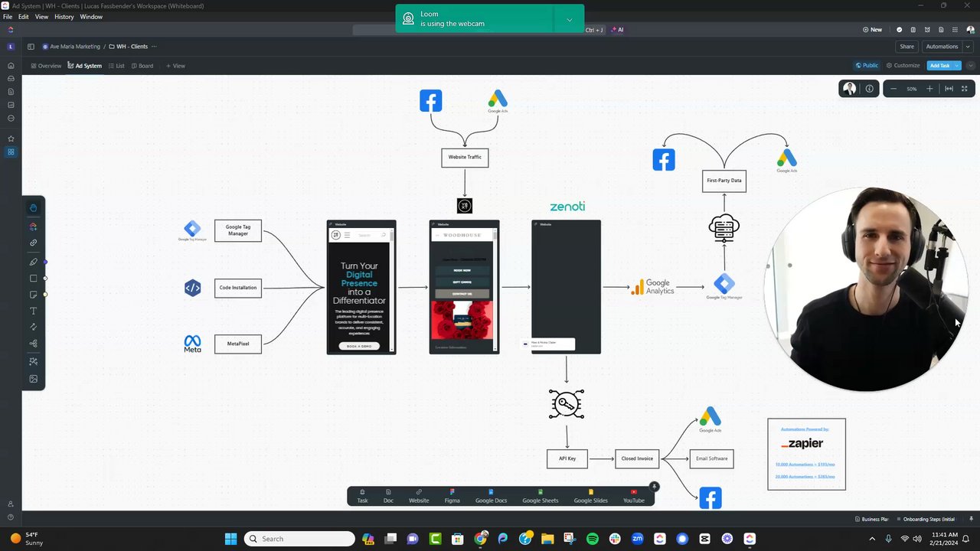
Task: Enter whiteboard fullscreen mode
Action: (x=965, y=89)
